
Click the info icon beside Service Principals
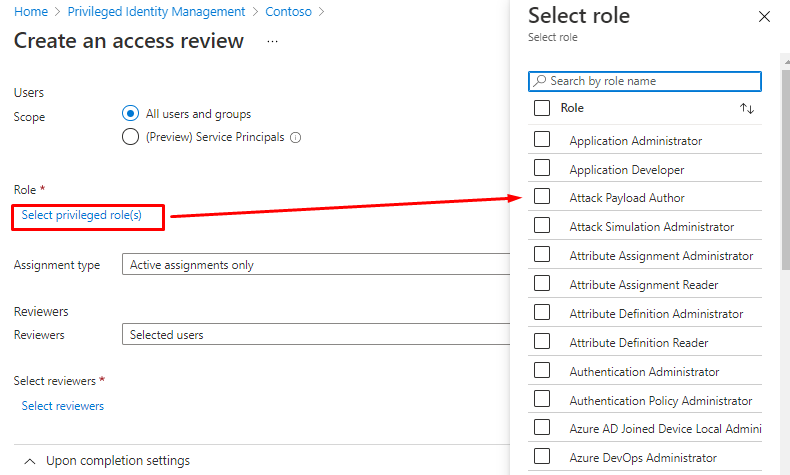(x=296, y=138)
